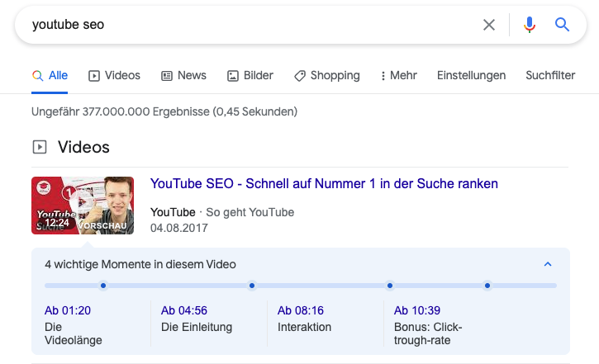Open the Ab 08:16 moment link

(x=301, y=310)
